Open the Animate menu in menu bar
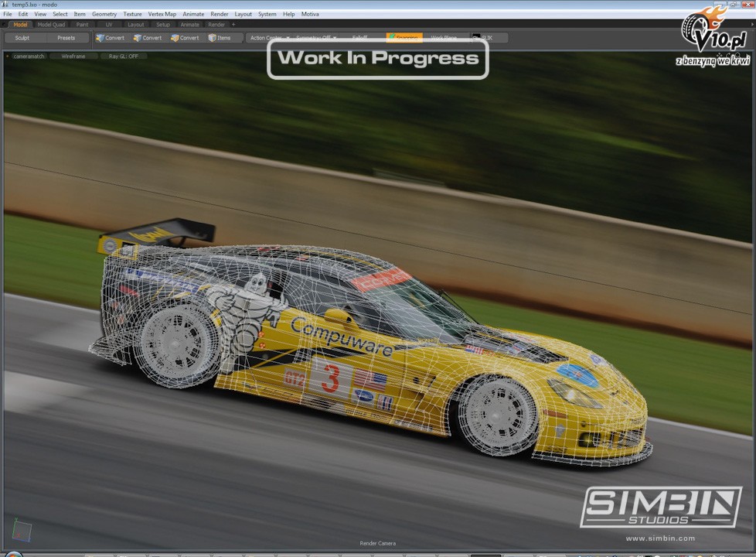This screenshot has height=557, width=756. [193, 14]
